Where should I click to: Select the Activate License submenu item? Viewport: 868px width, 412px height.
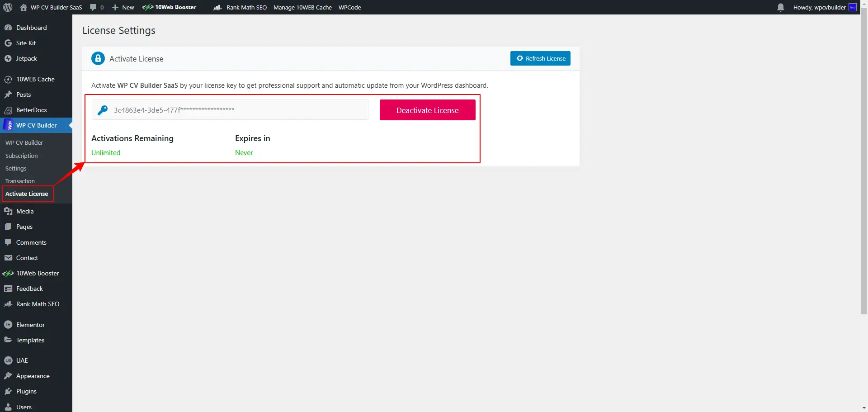point(27,194)
